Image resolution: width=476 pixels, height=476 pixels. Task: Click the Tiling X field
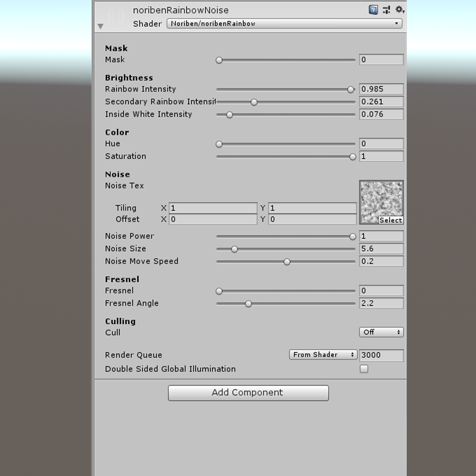click(x=213, y=208)
